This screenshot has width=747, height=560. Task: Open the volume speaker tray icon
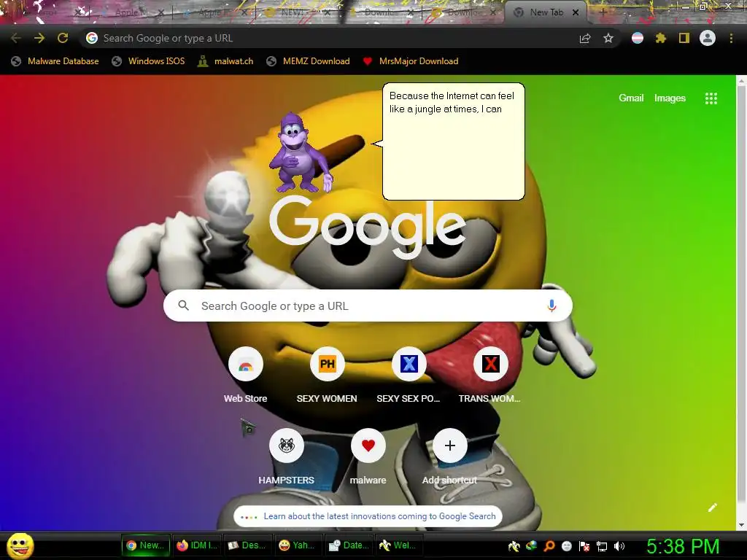coord(619,546)
